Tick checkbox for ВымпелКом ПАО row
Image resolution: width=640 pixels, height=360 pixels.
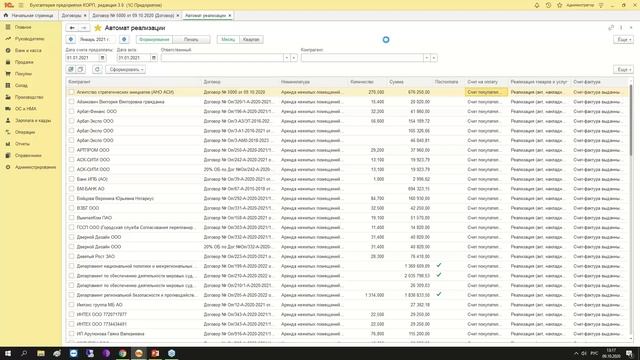coord(71,218)
